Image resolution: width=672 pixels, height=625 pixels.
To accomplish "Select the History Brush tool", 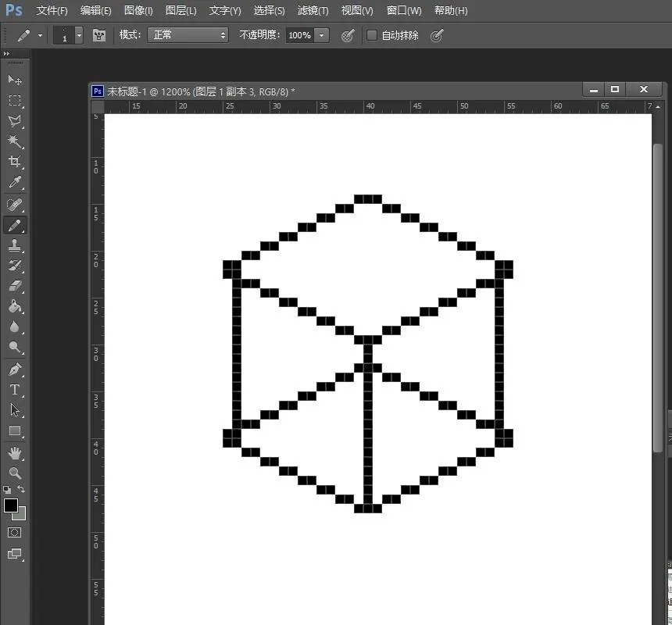I will pos(15,266).
